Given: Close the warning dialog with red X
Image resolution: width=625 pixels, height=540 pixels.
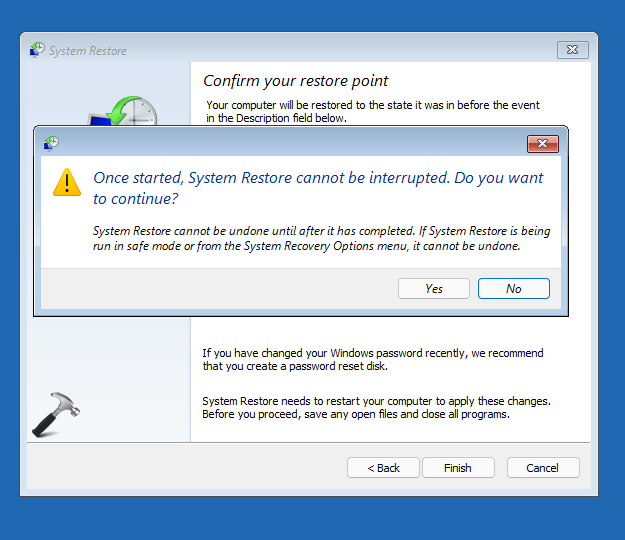Looking at the screenshot, I should click(542, 144).
